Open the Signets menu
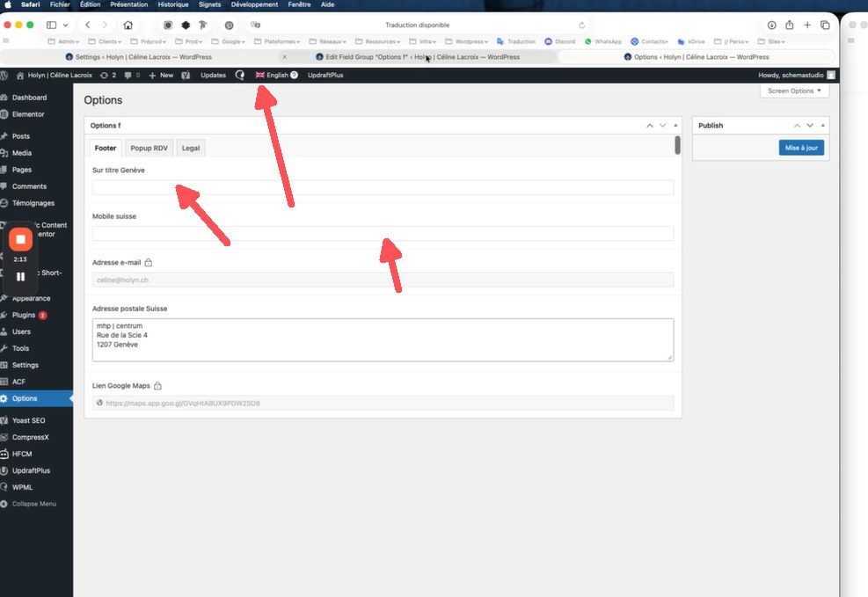 [x=210, y=4]
